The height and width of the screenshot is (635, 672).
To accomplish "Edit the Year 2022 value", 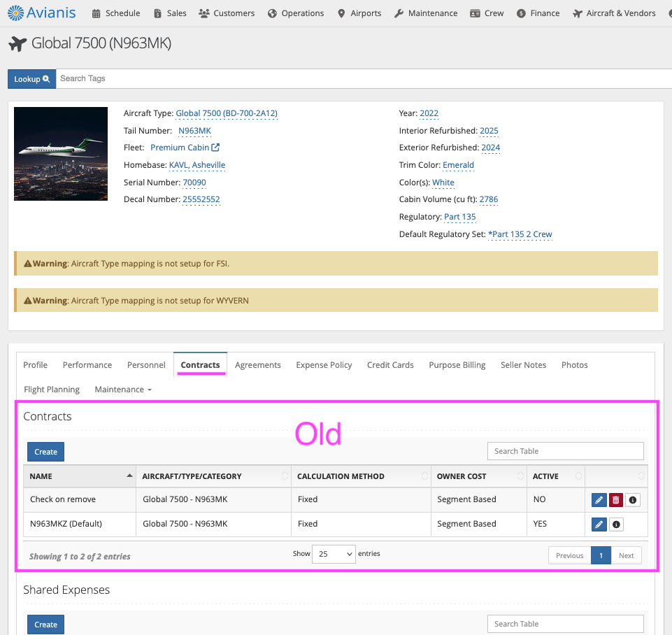I will (429, 113).
